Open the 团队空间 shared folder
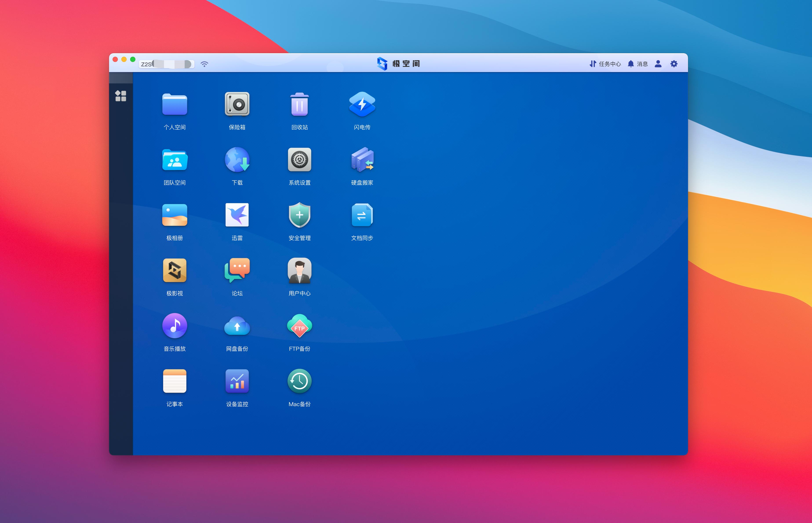Image resolution: width=812 pixels, height=523 pixels. coord(175,160)
